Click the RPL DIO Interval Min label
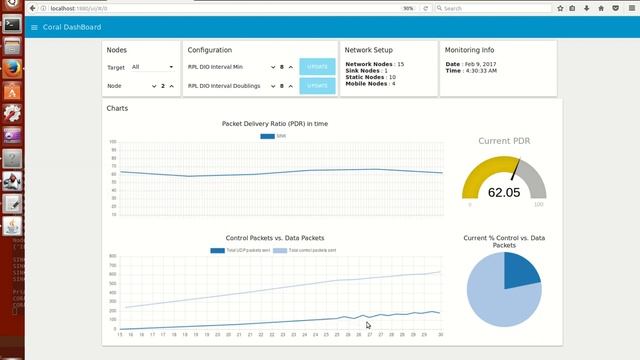Viewport: 640px width, 360px height. tap(215, 67)
